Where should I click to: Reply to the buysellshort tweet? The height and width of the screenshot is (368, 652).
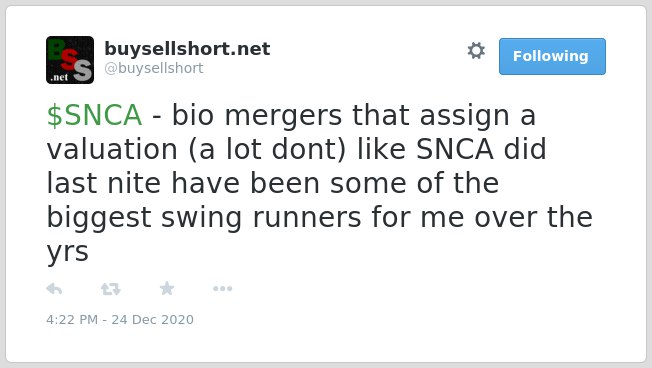(x=54, y=289)
